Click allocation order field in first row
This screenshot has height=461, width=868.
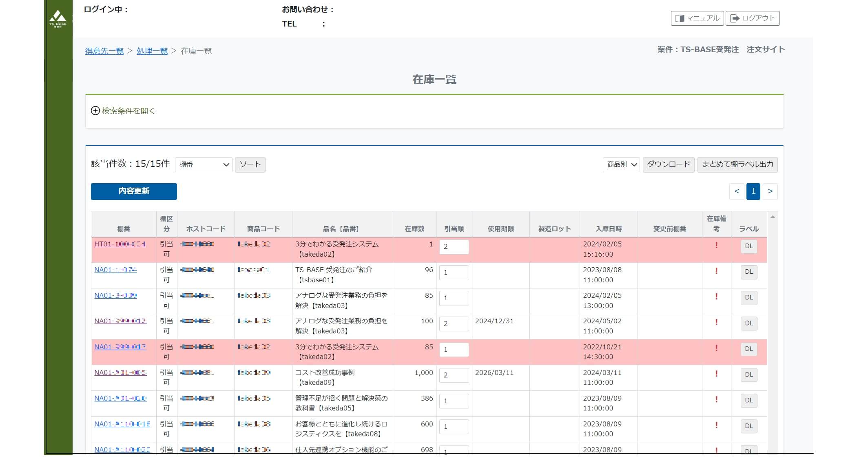click(454, 247)
